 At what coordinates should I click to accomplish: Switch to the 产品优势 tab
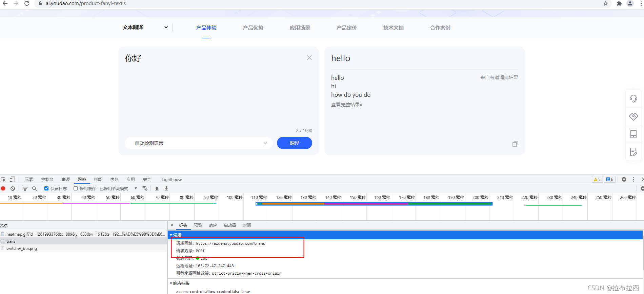253,28
